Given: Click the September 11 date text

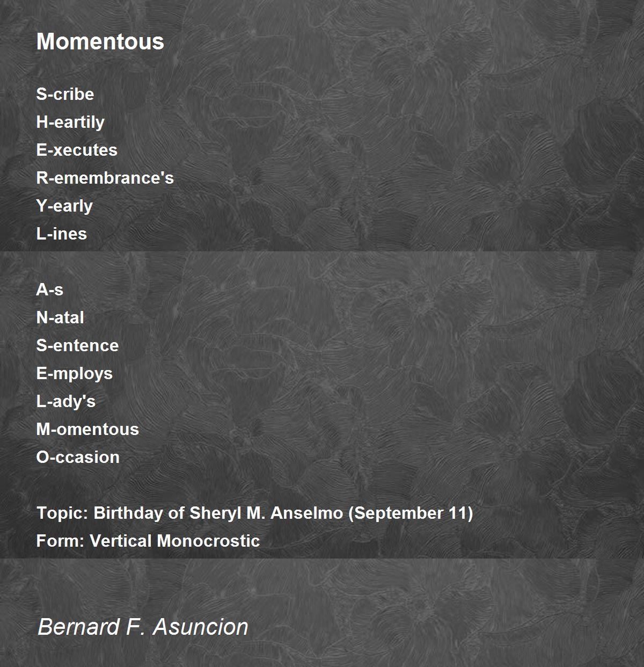Looking at the screenshot, I should tap(411, 513).
